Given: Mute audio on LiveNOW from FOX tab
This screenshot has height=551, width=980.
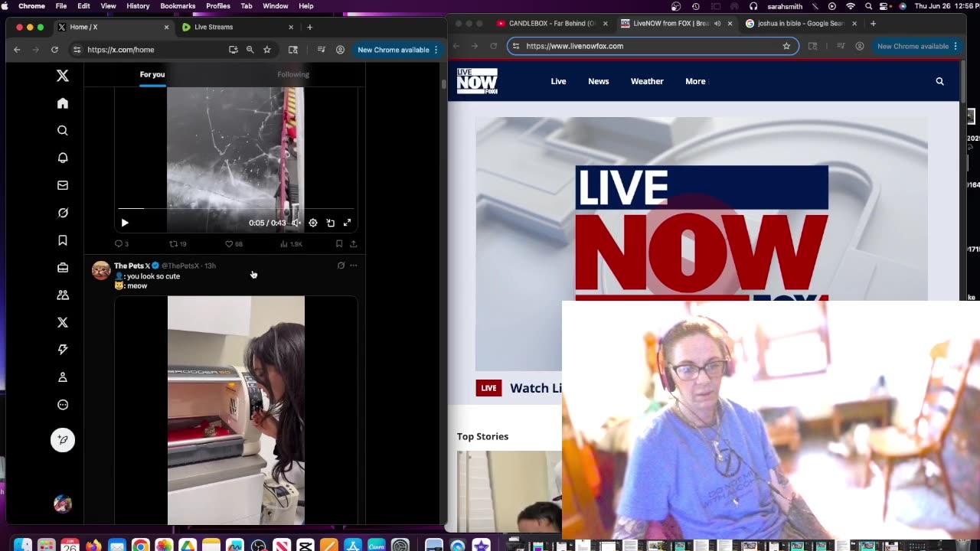Looking at the screenshot, I should pyautogui.click(x=717, y=24).
